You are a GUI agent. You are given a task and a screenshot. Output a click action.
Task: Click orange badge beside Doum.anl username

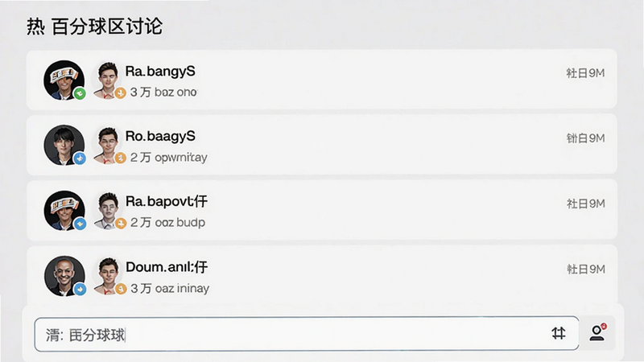pyautogui.click(x=120, y=289)
